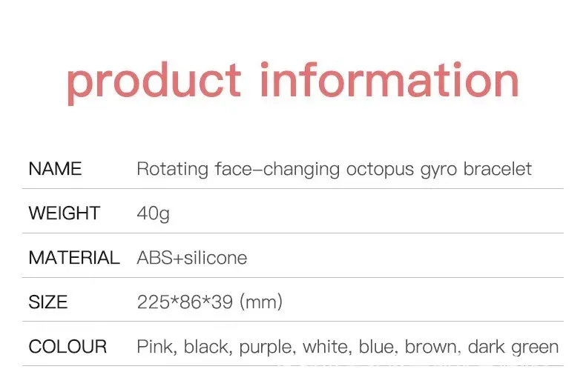
Task: Click the word 'brown' in colours list
Action: tap(431, 347)
